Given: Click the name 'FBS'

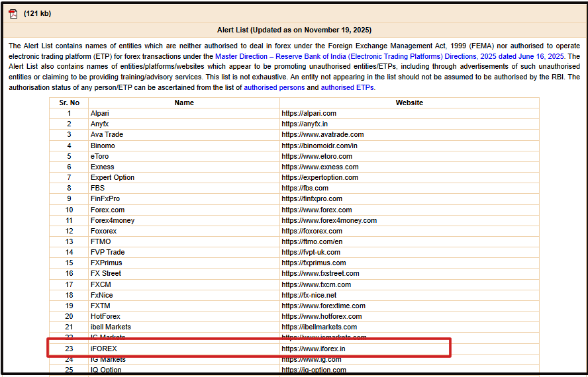Looking at the screenshot, I should click(97, 188).
